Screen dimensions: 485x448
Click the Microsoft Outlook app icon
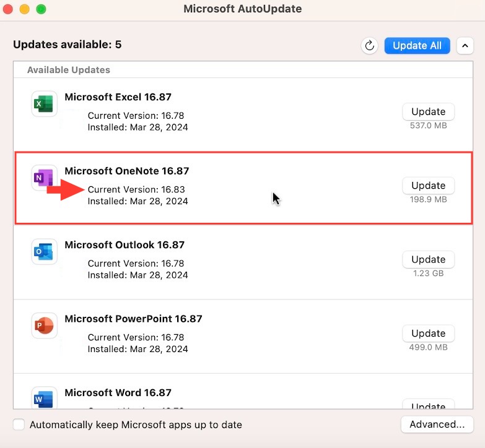click(44, 251)
